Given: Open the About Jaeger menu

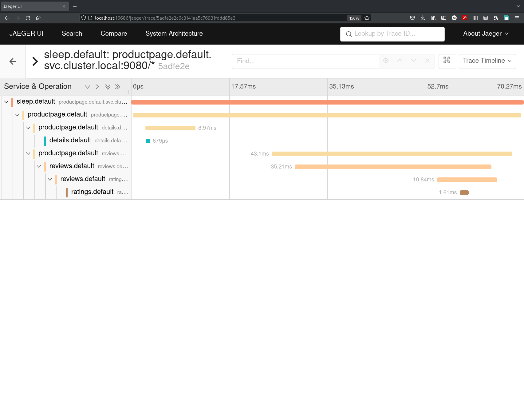Looking at the screenshot, I should pos(486,34).
